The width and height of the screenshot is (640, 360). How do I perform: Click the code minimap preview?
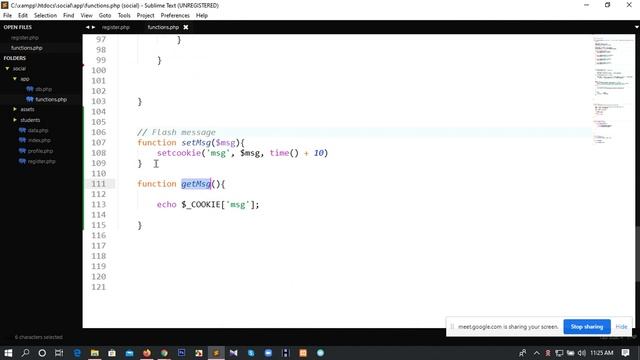click(613, 90)
